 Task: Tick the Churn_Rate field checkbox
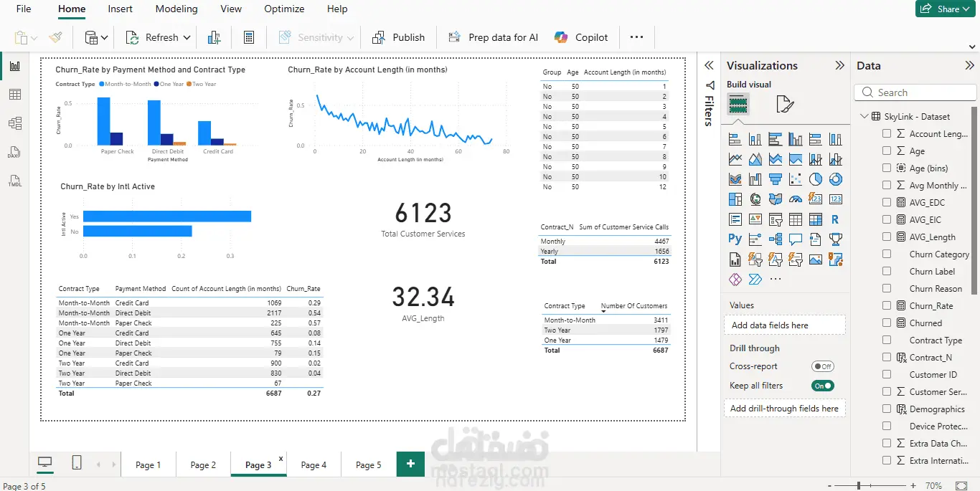tap(887, 305)
